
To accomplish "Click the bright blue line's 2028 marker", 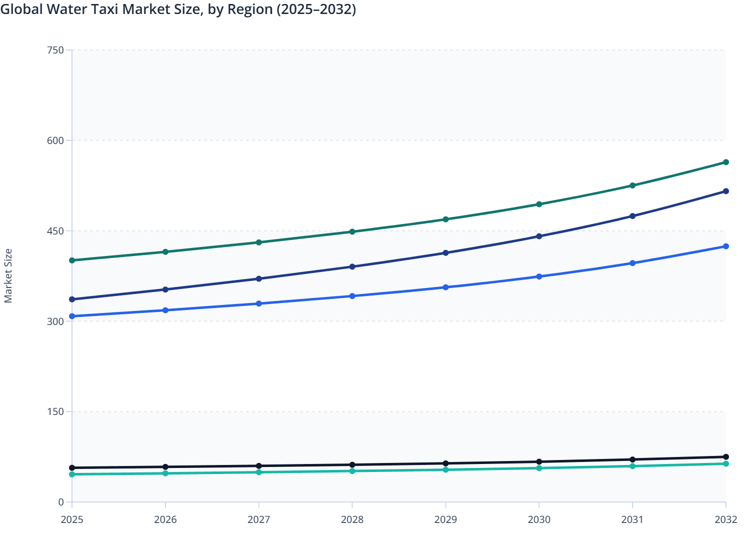I will tap(352, 296).
